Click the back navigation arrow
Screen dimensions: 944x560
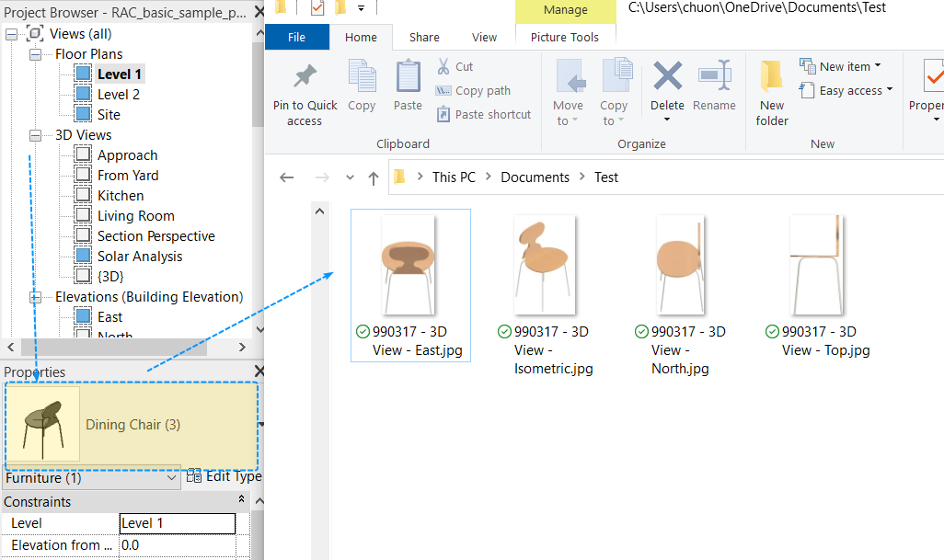[x=287, y=178]
